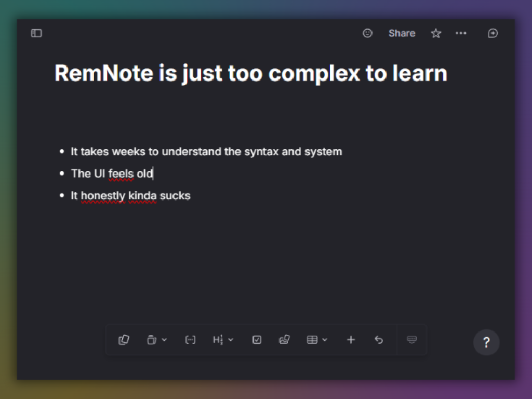532x399 pixels.
Task: Open the sidebar toggle icon
Action: (36, 33)
